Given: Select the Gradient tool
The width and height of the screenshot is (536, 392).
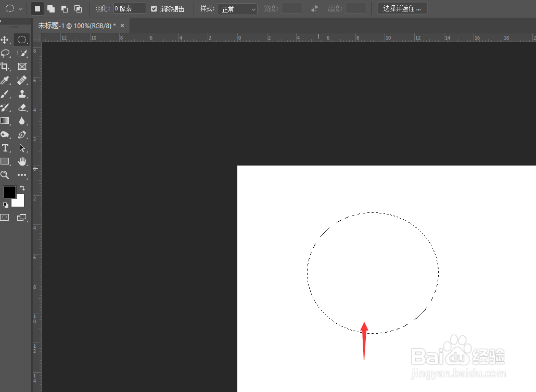Looking at the screenshot, I should click(x=5, y=121).
